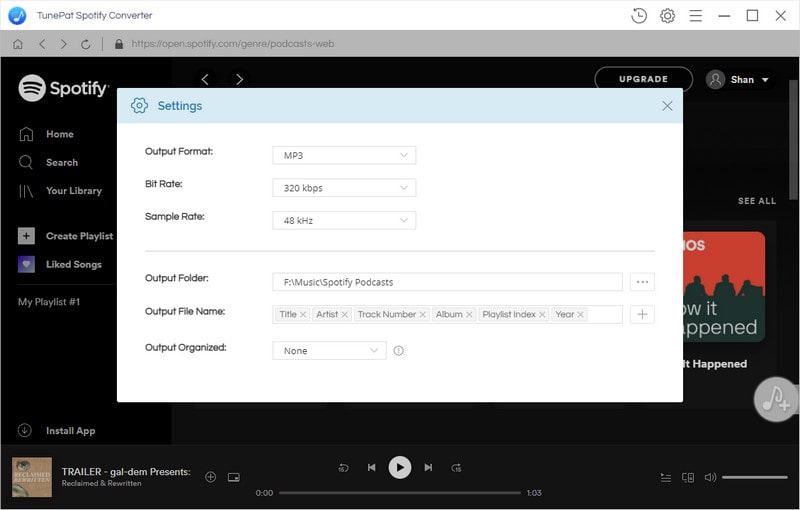Open connect to a device icon

(x=688, y=477)
